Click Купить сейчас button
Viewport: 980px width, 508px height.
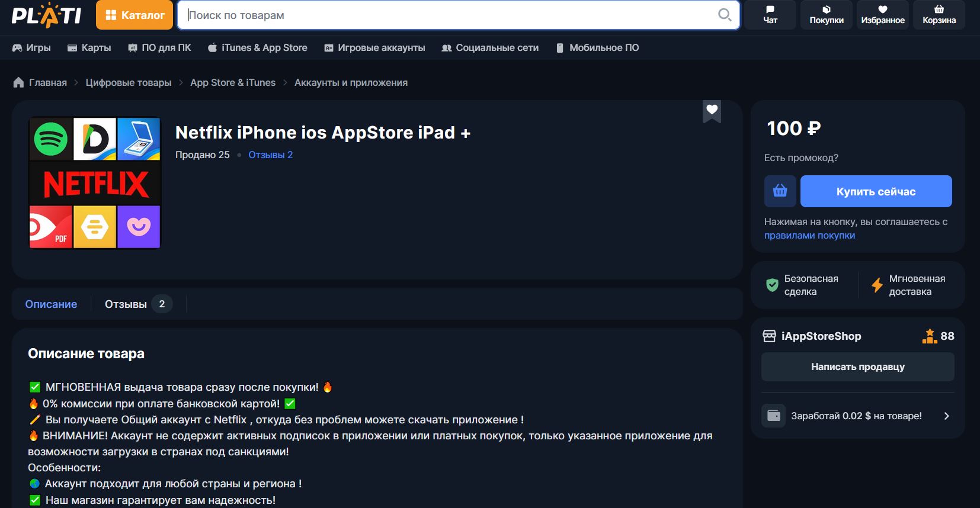point(876,191)
